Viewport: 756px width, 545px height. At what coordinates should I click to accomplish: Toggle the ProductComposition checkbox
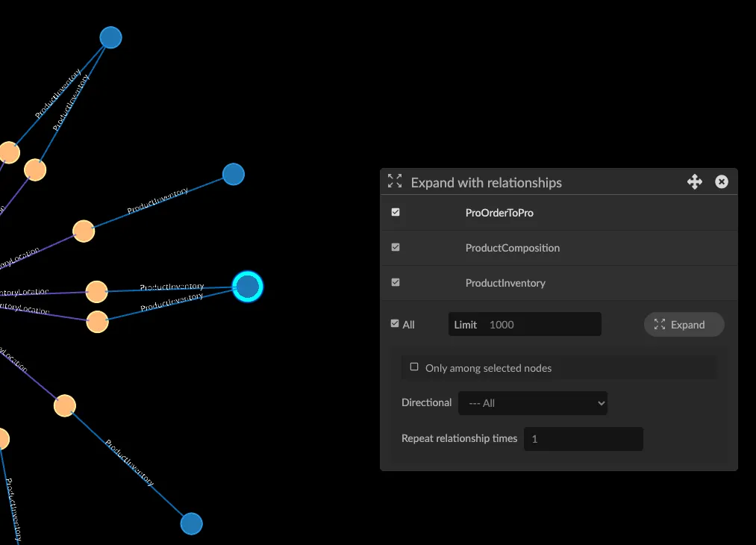coord(396,247)
